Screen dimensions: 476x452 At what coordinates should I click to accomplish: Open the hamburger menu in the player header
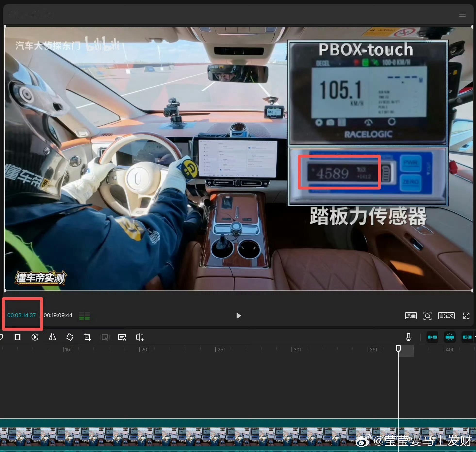pos(462,14)
